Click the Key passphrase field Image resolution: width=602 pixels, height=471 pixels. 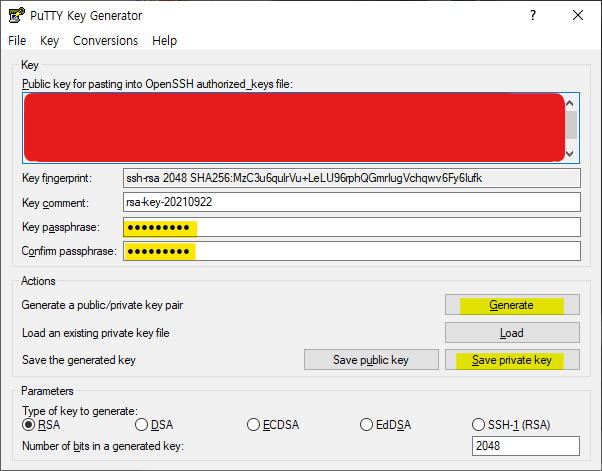(352, 227)
